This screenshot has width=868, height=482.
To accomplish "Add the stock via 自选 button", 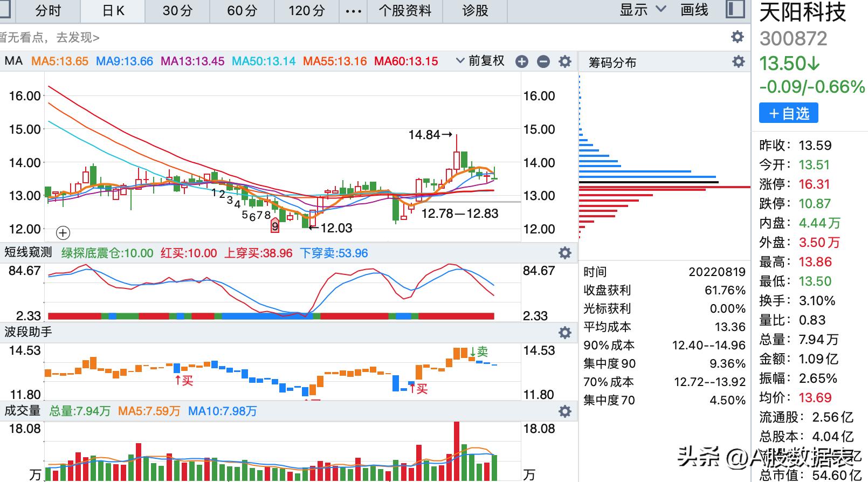I will pos(788,113).
